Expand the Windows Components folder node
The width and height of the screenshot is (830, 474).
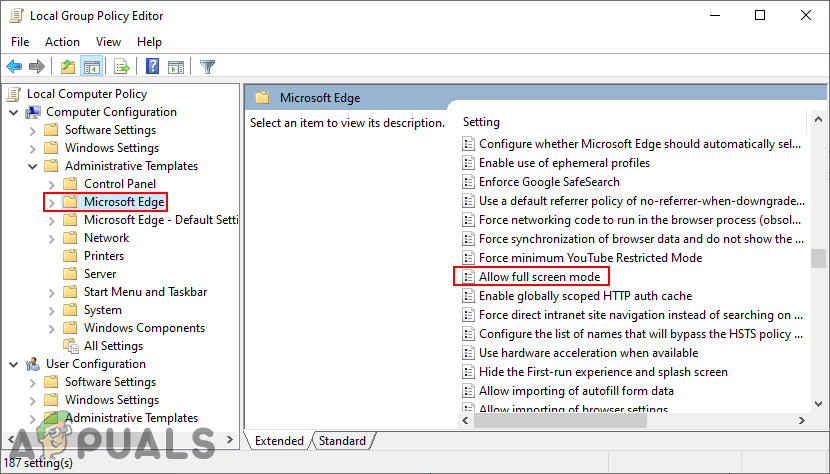pos(52,328)
